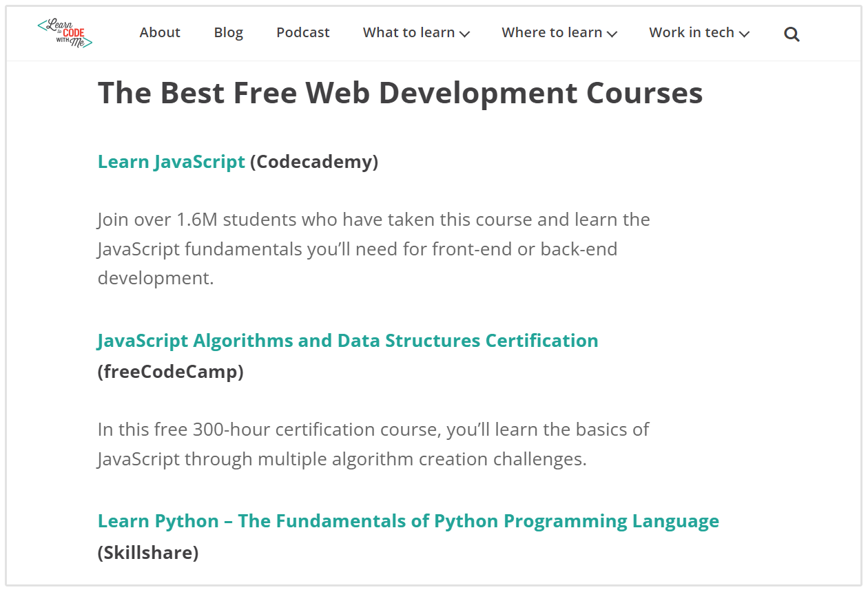Click the Work in tech menu label
868x592 pixels.
[691, 32]
